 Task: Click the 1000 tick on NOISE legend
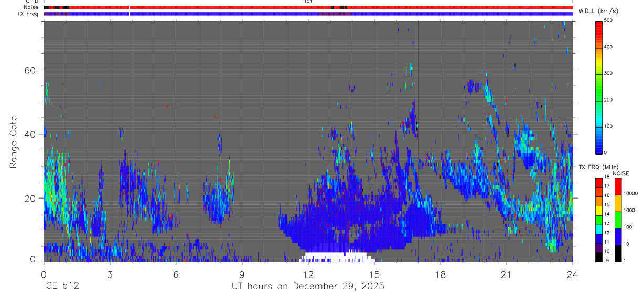(x=629, y=210)
